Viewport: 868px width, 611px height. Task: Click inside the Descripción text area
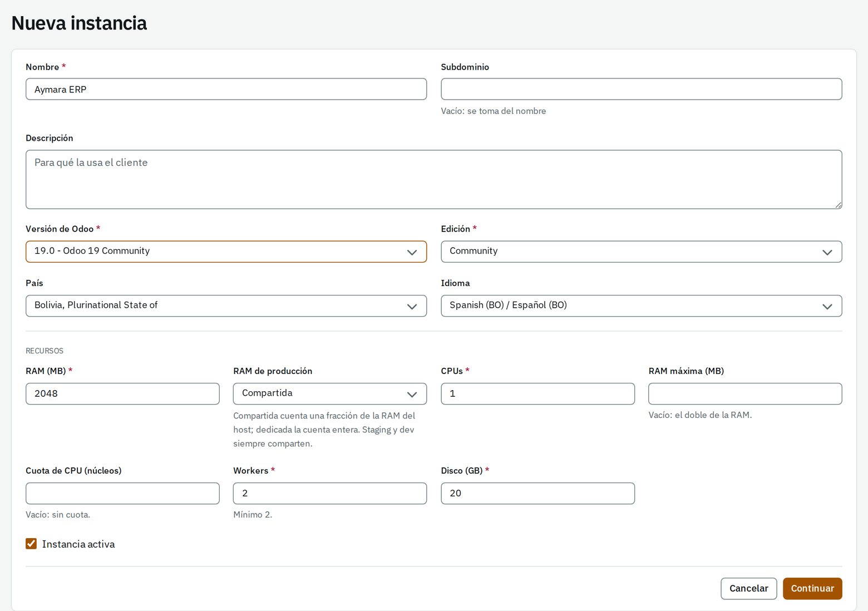(x=433, y=179)
